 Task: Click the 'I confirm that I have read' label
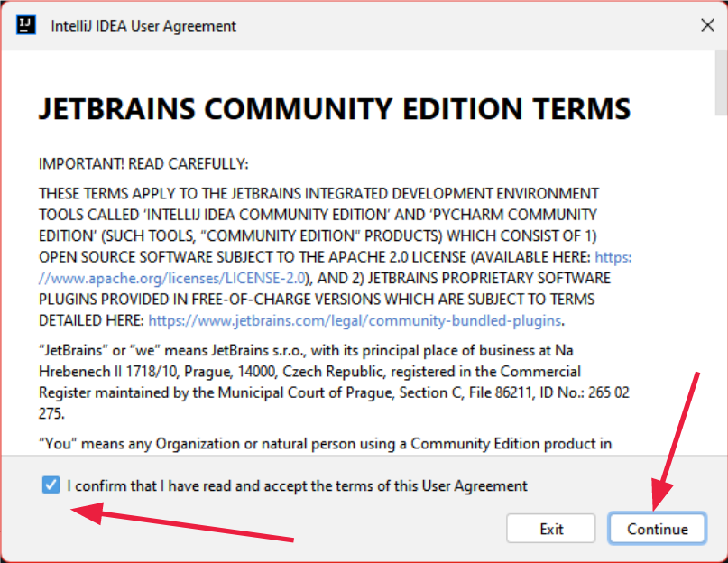(x=297, y=485)
